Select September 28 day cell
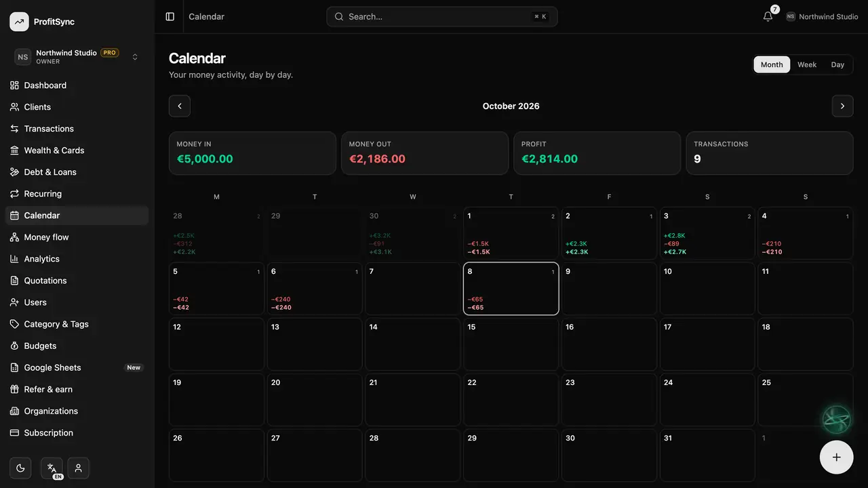This screenshot has width=868, height=488. 216,233
